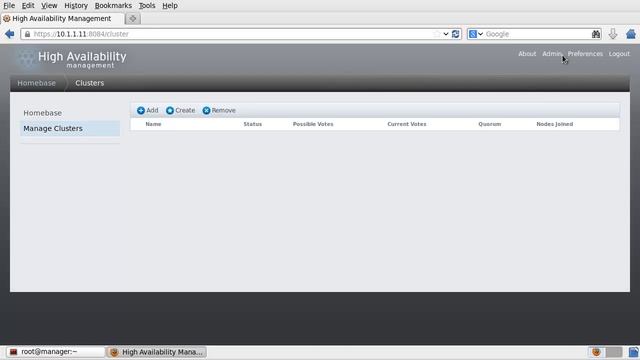Open the search engine selector dropdown
Viewport: 640px width, 360px height.
point(476,34)
